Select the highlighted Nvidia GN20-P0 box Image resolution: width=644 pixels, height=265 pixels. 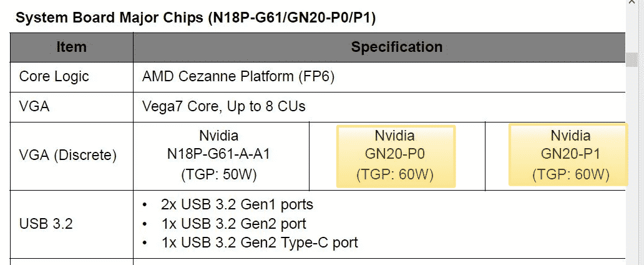[396, 156]
